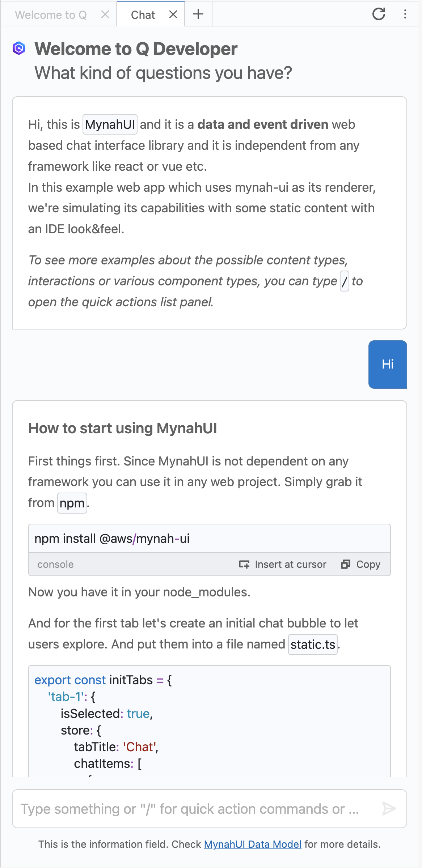The width and height of the screenshot is (422, 868).
Task: Click the 'static.ts' inline code label
Action: [x=313, y=644]
